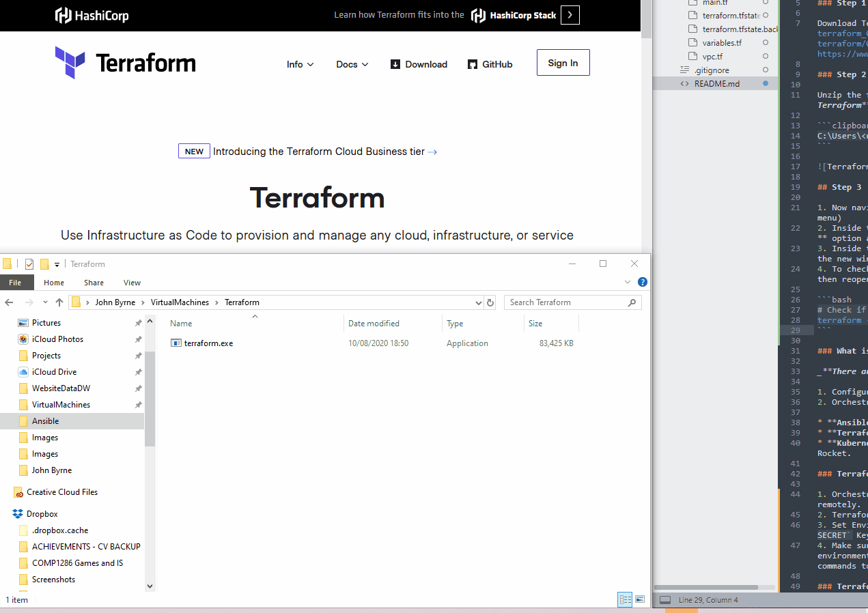Select John Byrne folder in navigation pane
Viewport: 868px width, 613px height.
[x=52, y=470]
